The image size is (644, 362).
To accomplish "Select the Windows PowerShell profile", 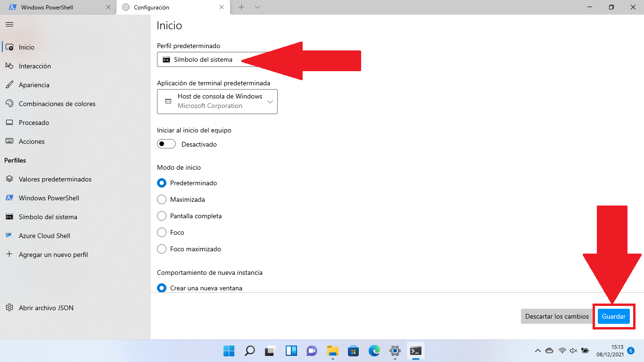I will click(x=75, y=198).
